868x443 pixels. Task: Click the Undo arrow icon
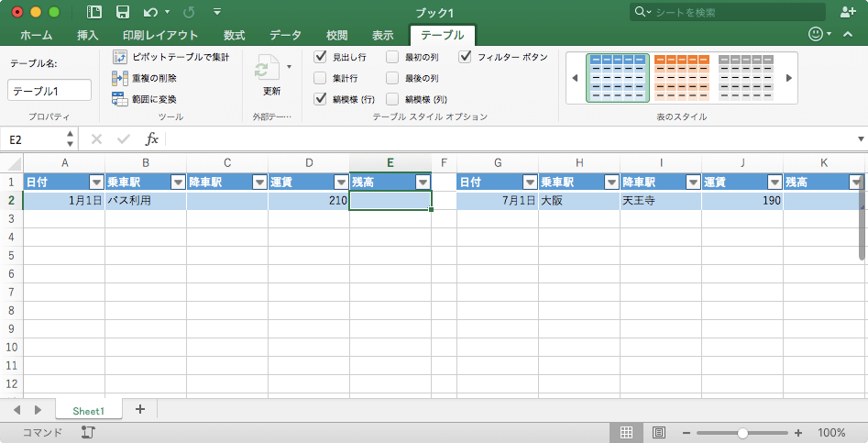tap(150, 12)
